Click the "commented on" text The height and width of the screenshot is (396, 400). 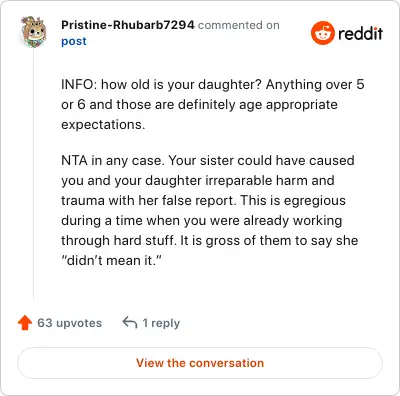coord(239,25)
